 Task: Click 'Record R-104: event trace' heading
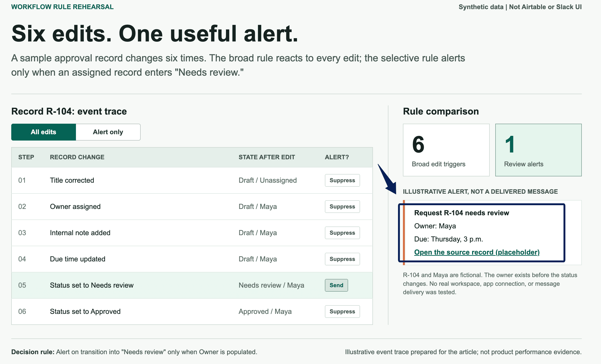click(69, 111)
